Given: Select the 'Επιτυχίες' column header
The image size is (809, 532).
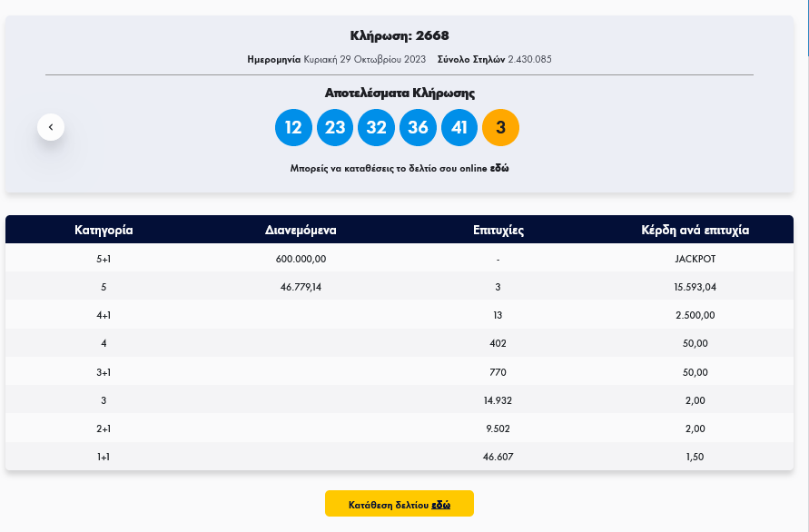Looking at the screenshot, I should point(498,230).
